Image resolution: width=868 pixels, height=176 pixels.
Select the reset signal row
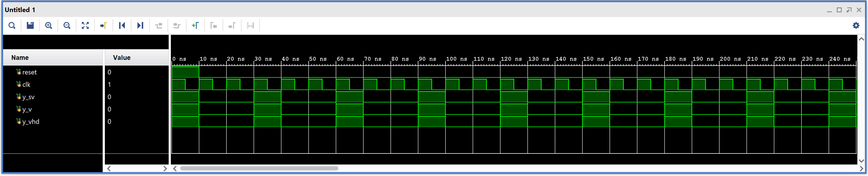point(29,72)
